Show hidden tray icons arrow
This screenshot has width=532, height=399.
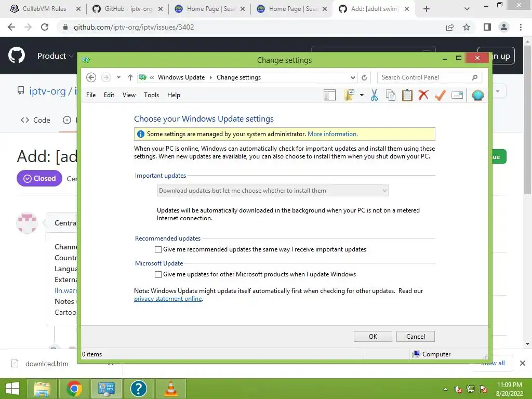coord(445,390)
